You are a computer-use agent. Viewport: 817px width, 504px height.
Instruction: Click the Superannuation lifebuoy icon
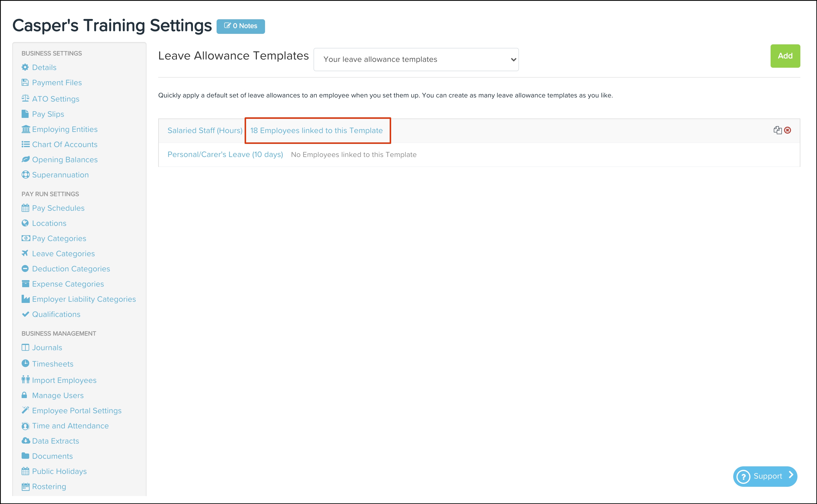click(x=25, y=175)
